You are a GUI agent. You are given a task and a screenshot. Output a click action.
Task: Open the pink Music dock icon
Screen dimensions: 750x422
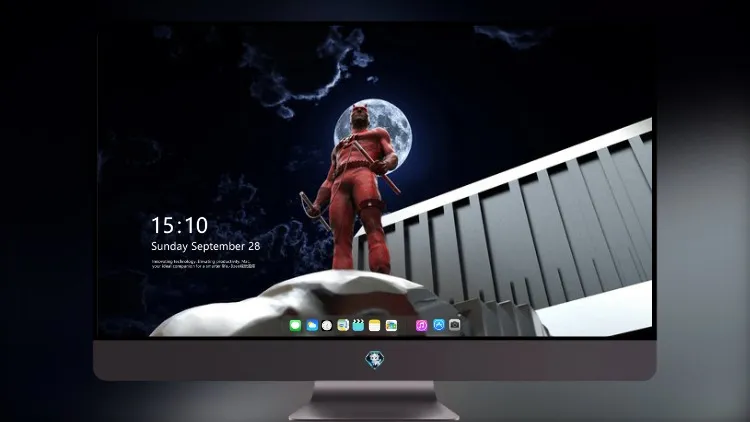coord(421,325)
